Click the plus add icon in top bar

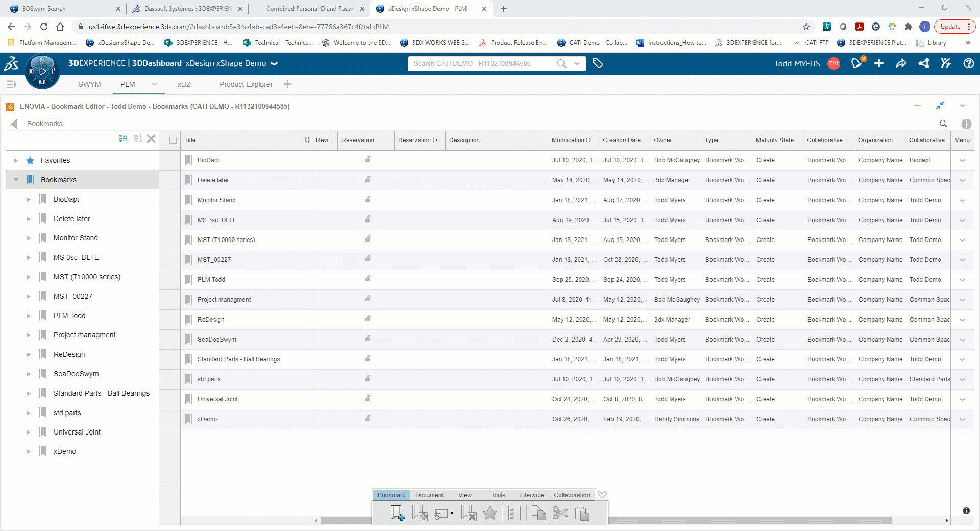click(879, 63)
